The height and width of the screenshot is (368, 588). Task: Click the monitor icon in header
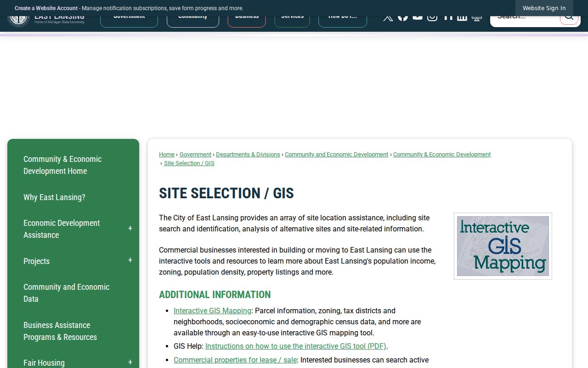point(477,18)
